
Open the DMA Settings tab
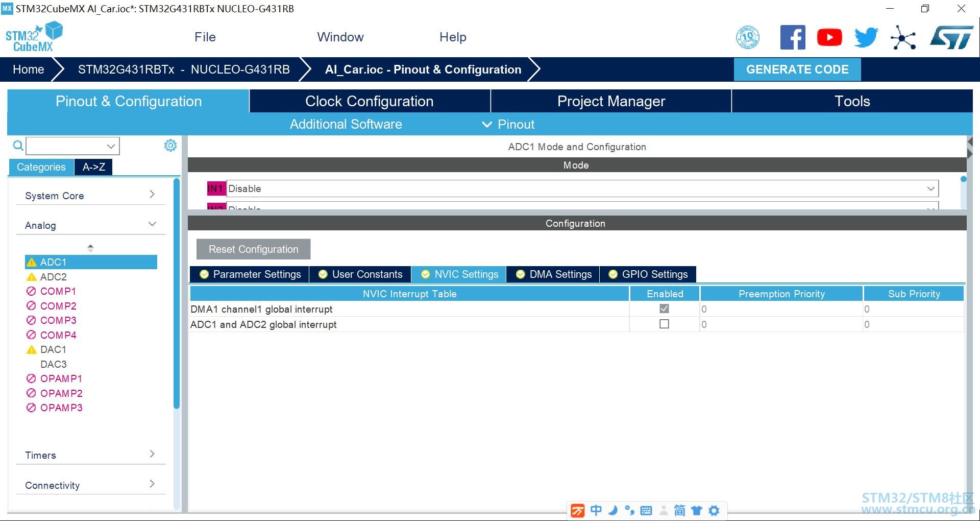point(553,274)
